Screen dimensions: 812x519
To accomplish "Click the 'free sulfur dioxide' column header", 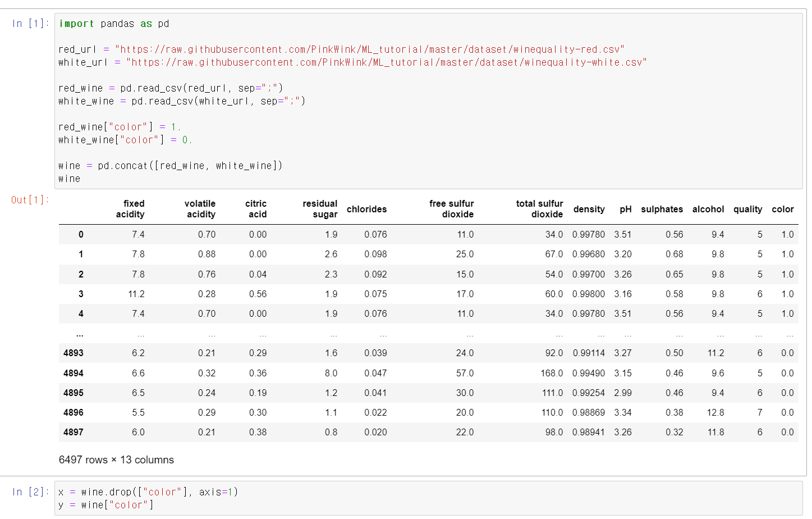I will [452, 209].
